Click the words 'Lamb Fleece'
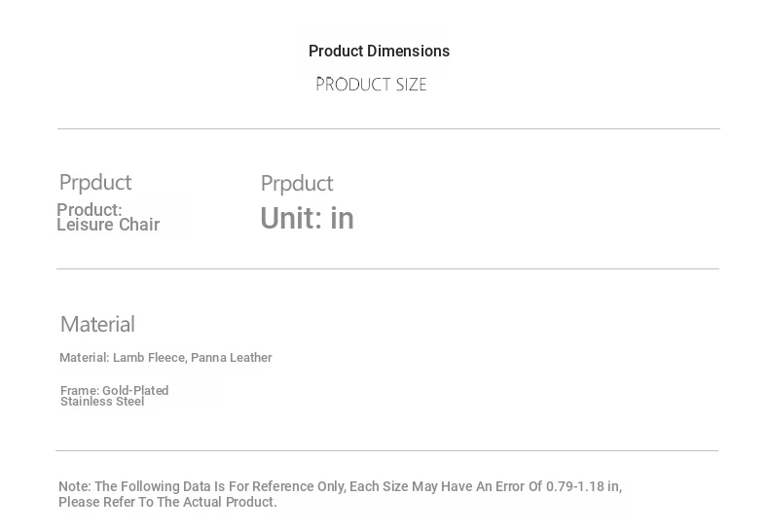 (149, 358)
